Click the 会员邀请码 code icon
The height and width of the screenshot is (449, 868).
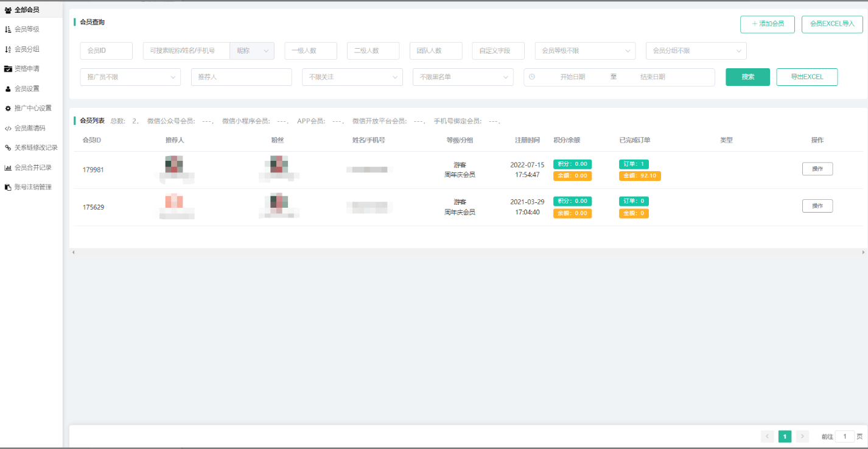click(x=8, y=129)
